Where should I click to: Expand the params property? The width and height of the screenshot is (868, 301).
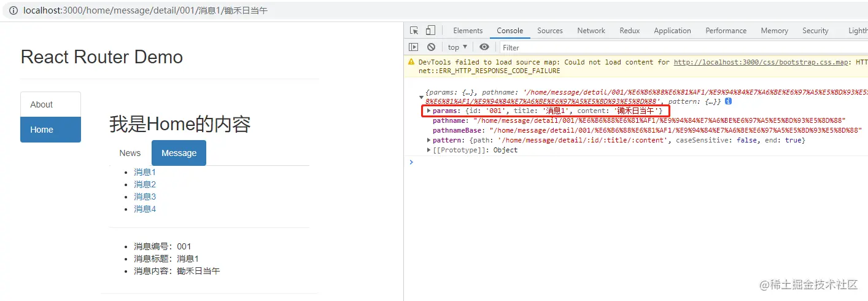click(x=429, y=111)
